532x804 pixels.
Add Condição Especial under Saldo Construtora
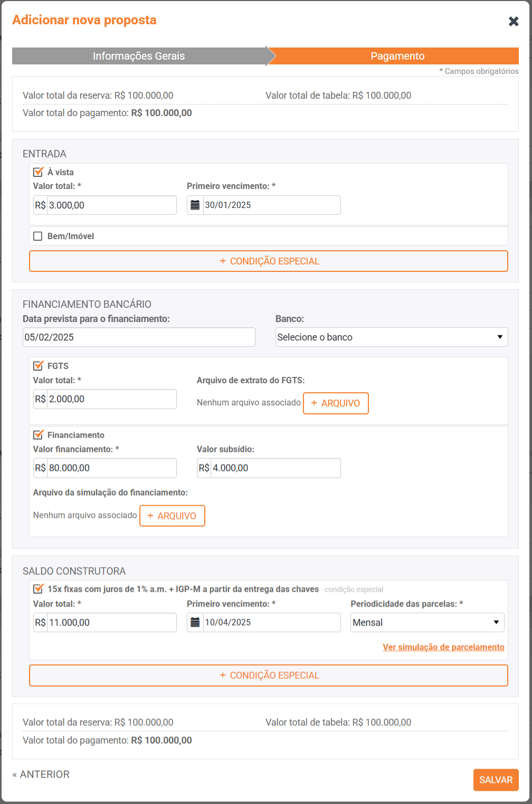(268, 675)
